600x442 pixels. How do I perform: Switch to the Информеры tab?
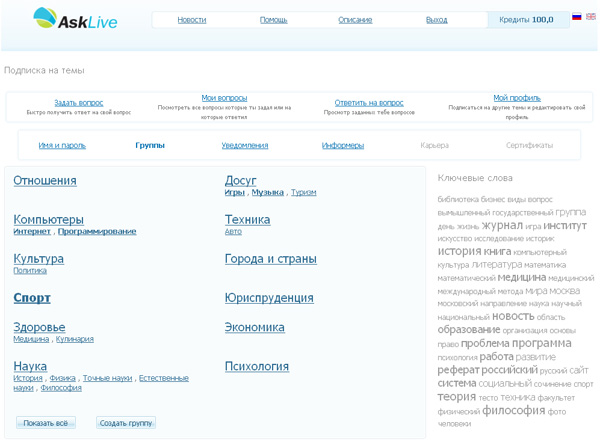click(342, 146)
